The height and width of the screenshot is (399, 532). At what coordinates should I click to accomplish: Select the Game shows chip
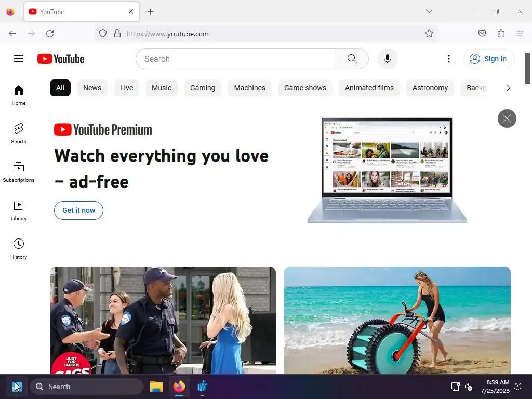click(305, 88)
